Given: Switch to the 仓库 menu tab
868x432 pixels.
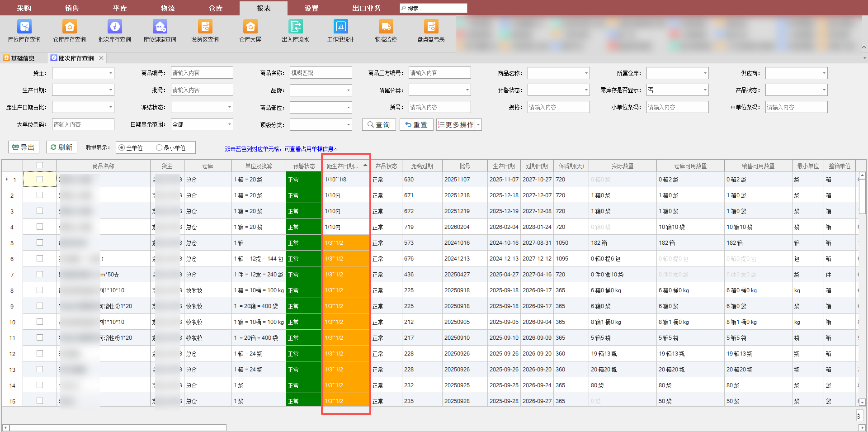Looking at the screenshot, I should pos(216,8).
